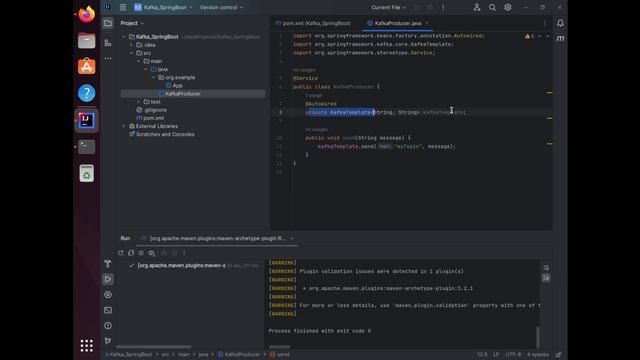The image size is (640, 360).
Task: Click the Debug bug icon in toolbar
Action: tap(430, 7)
